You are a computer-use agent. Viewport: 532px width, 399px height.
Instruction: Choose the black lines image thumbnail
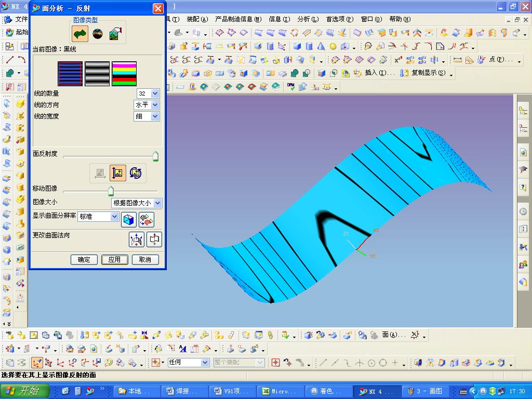70,74
